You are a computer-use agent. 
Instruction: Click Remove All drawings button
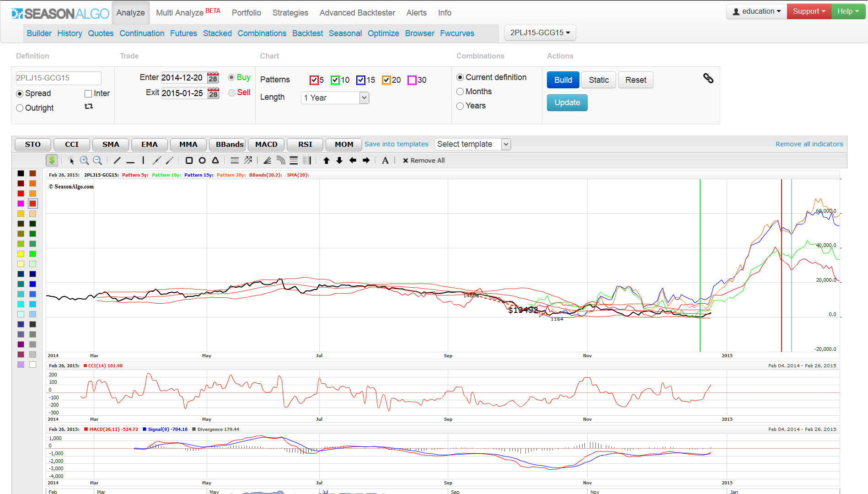coord(423,161)
